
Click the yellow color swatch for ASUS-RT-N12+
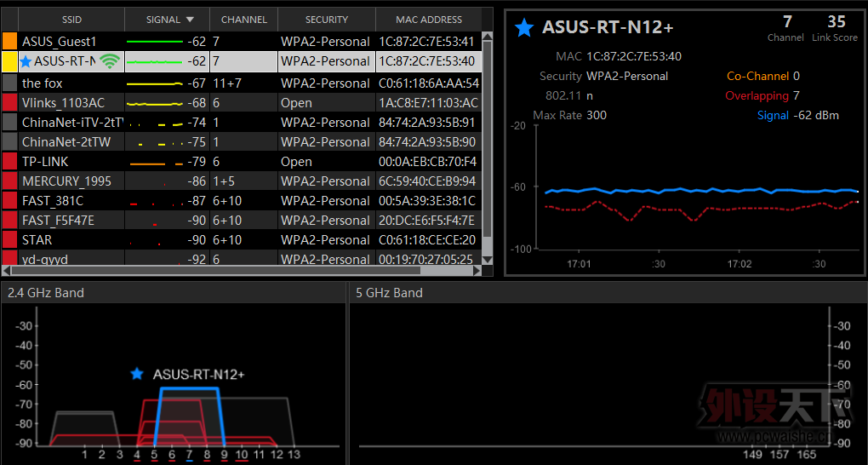coord(10,61)
